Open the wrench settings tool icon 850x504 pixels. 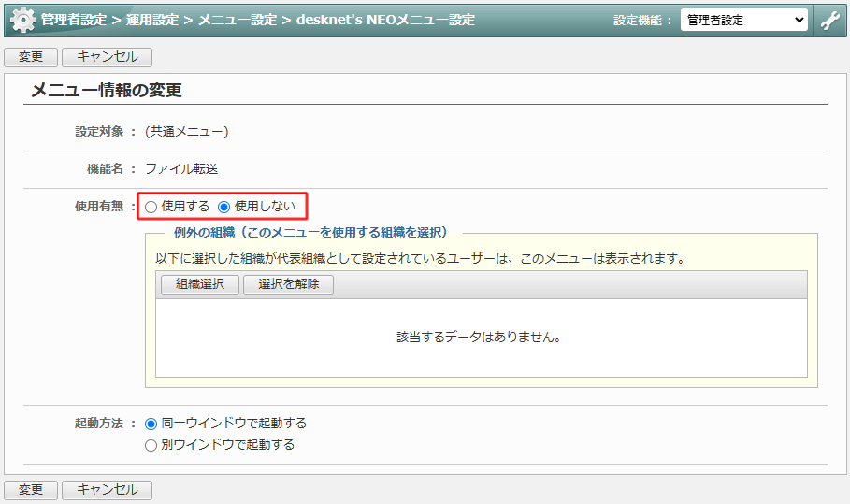click(829, 20)
